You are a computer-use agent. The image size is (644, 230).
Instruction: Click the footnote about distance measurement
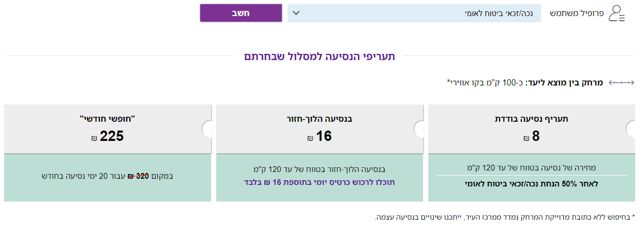click(504, 217)
